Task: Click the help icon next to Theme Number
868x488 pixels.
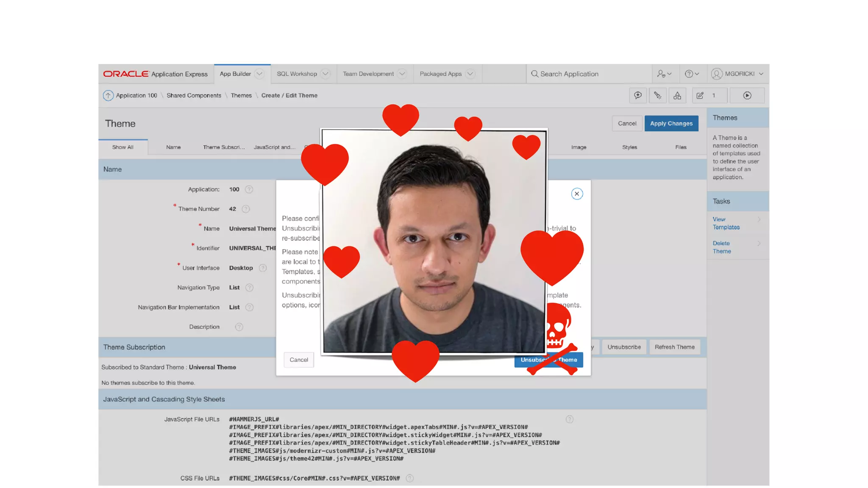Action: click(246, 209)
